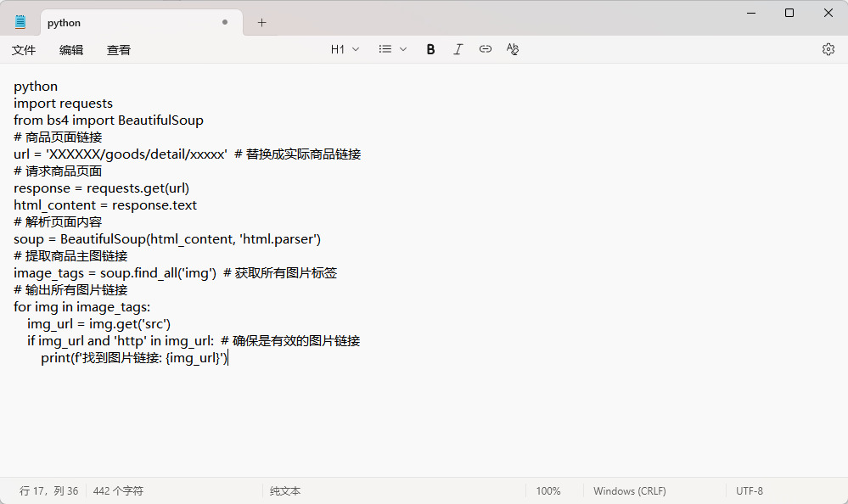Click the Windows (CRLF) line ending entry

tap(630, 491)
